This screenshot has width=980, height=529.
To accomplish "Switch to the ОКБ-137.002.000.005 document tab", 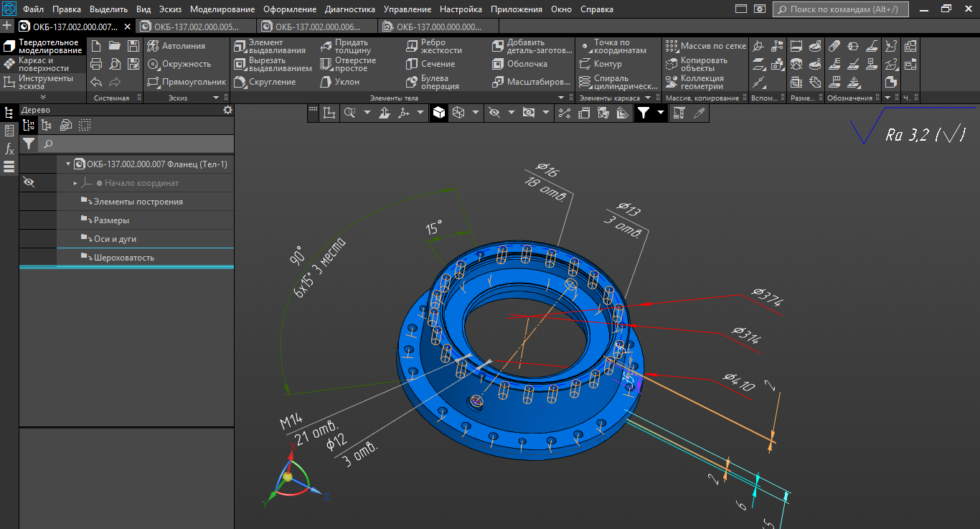I will point(189,27).
